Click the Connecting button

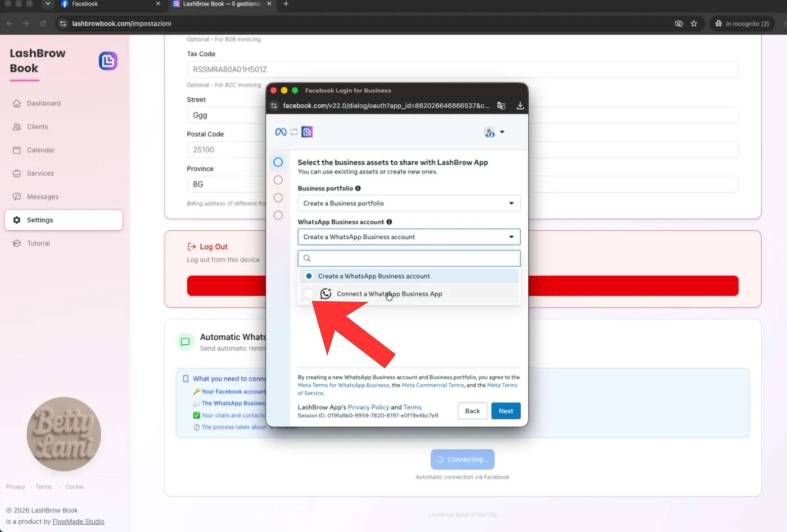(x=462, y=460)
